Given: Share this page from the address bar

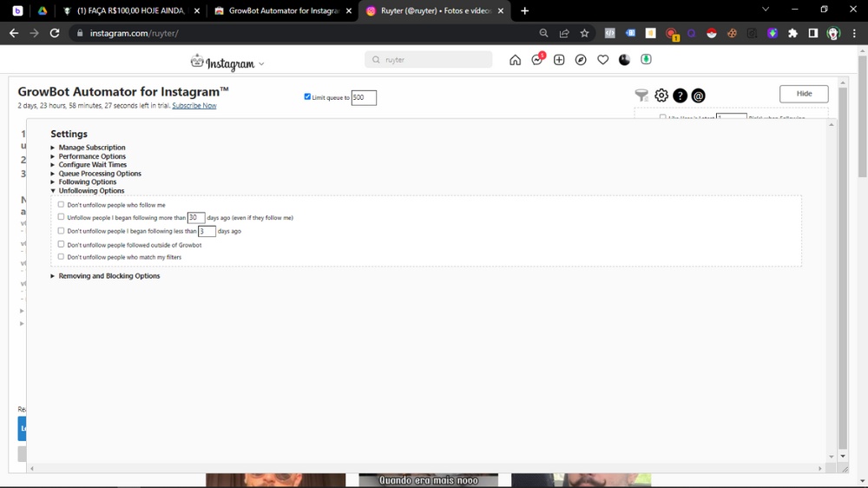Looking at the screenshot, I should 564,33.
